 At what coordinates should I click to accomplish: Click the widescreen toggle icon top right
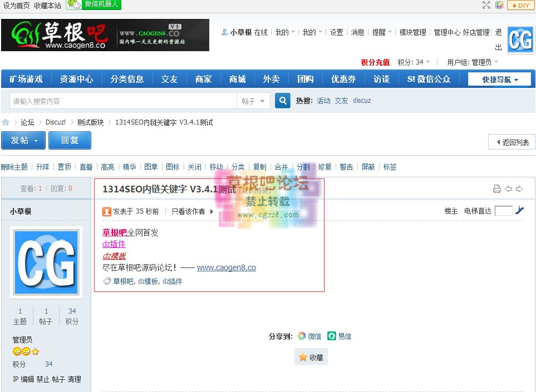pos(486,5)
